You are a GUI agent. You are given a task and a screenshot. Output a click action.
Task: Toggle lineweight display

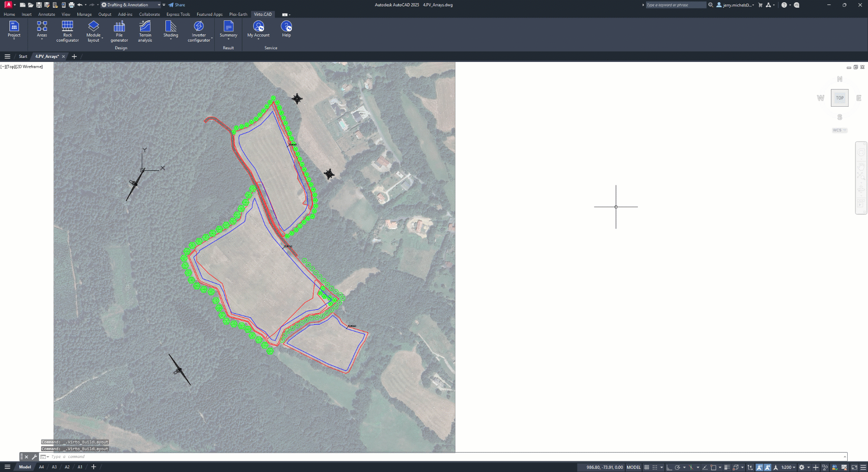727,467
